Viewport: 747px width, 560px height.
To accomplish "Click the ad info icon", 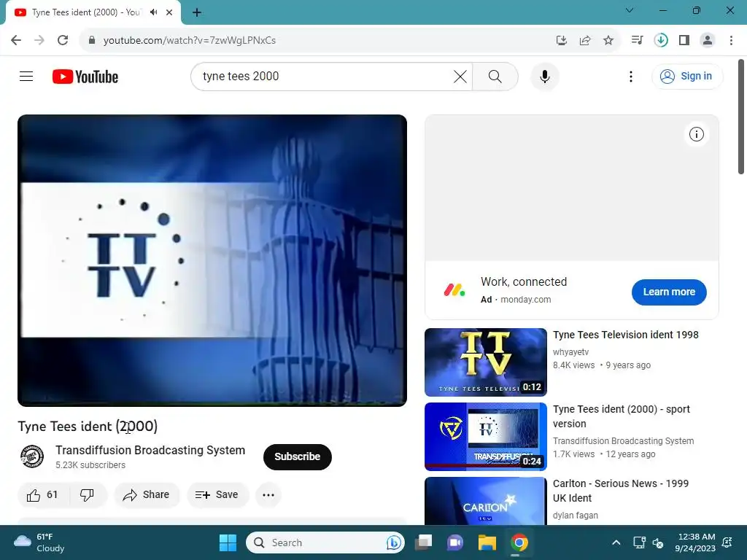I will click(696, 134).
